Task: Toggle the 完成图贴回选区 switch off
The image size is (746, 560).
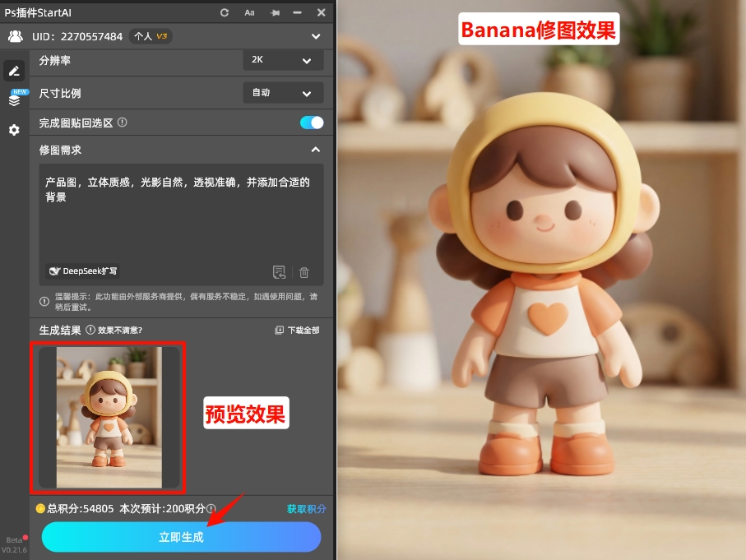Action: tap(312, 123)
